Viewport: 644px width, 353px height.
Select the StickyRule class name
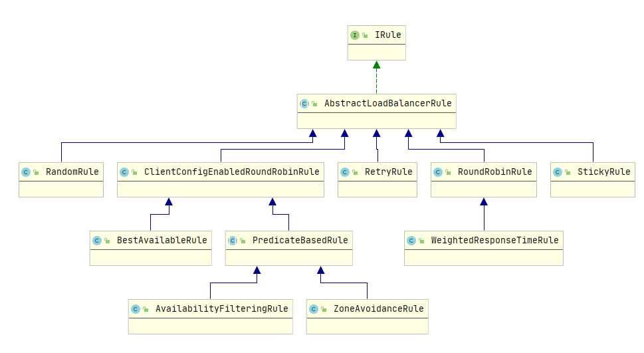(603, 172)
